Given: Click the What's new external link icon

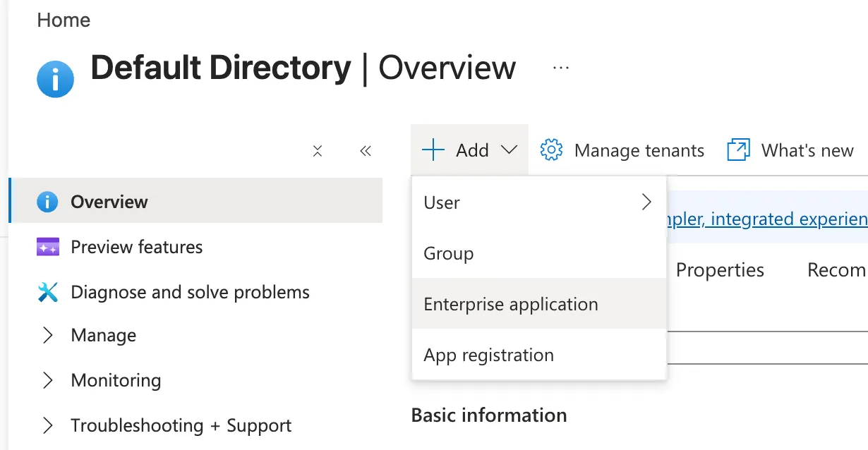Looking at the screenshot, I should click(x=738, y=150).
